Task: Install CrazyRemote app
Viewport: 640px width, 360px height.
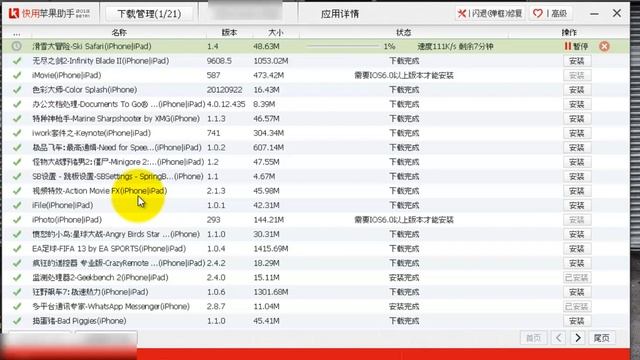Action: click(577, 263)
